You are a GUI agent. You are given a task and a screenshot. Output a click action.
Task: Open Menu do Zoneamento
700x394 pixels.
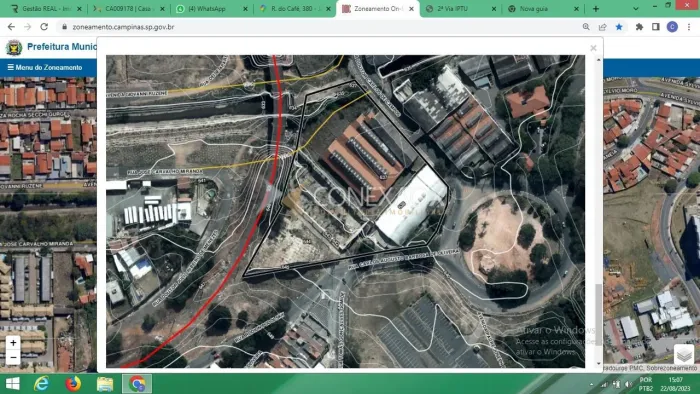45,67
